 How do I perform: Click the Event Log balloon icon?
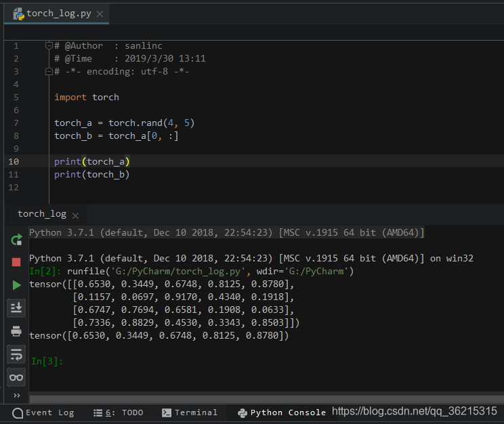coord(18,413)
